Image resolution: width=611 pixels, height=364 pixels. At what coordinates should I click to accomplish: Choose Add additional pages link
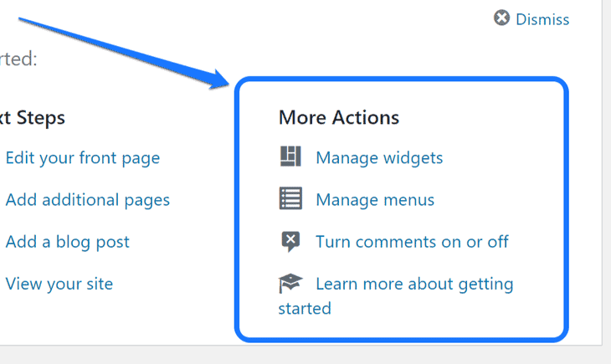click(x=87, y=200)
